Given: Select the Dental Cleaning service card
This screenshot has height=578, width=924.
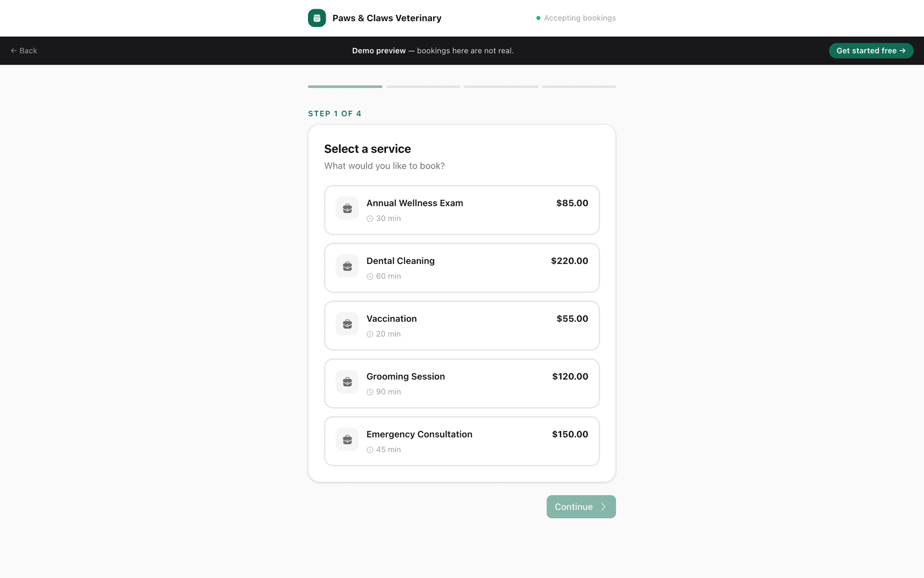Looking at the screenshot, I should (462, 268).
